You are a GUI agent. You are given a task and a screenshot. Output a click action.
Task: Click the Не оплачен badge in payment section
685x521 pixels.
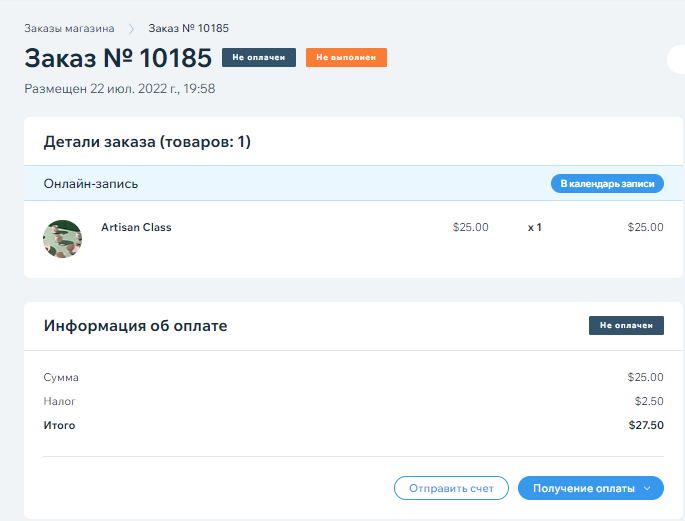[626, 325]
